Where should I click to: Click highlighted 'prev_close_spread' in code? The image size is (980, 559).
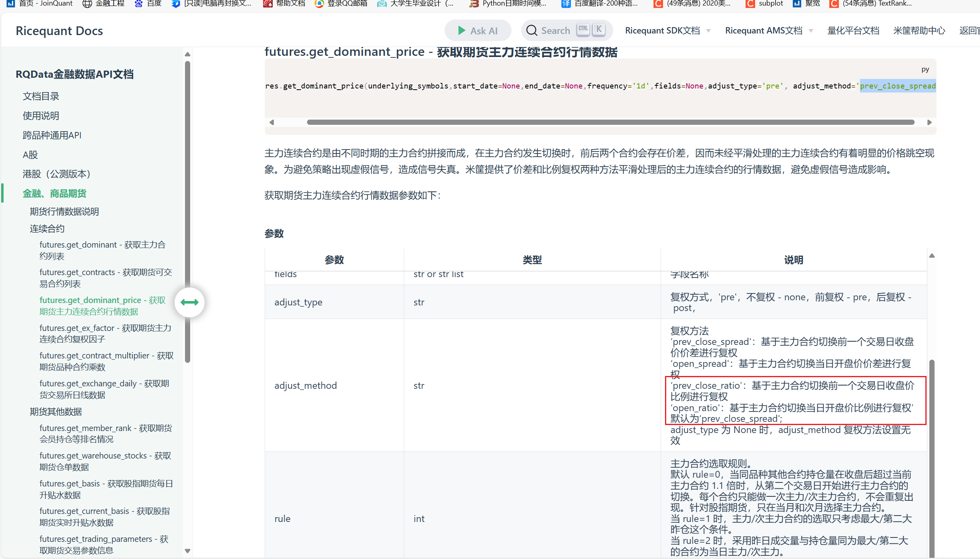point(897,86)
